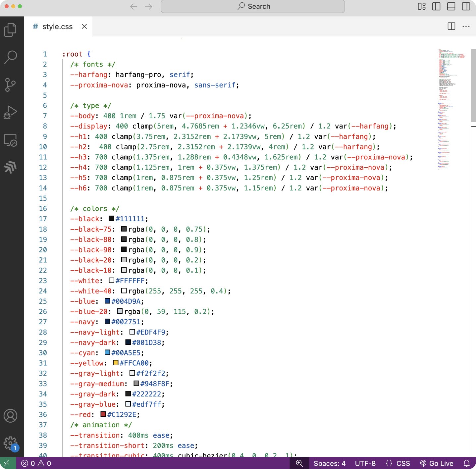This screenshot has width=476, height=469.
Task: Click the /* animation */ comment
Action: (x=101, y=425)
